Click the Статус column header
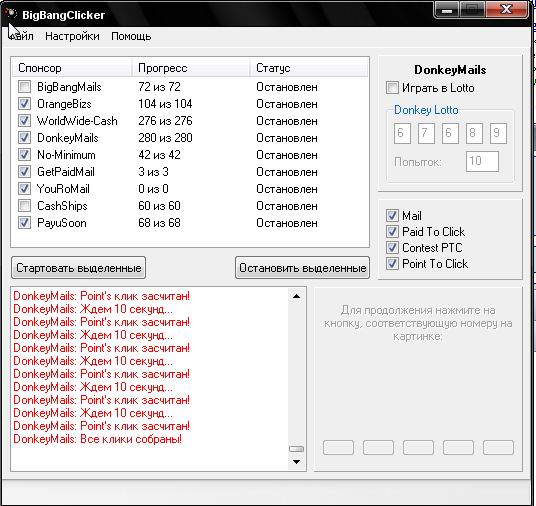The image size is (536, 506). click(x=309, y=68)
